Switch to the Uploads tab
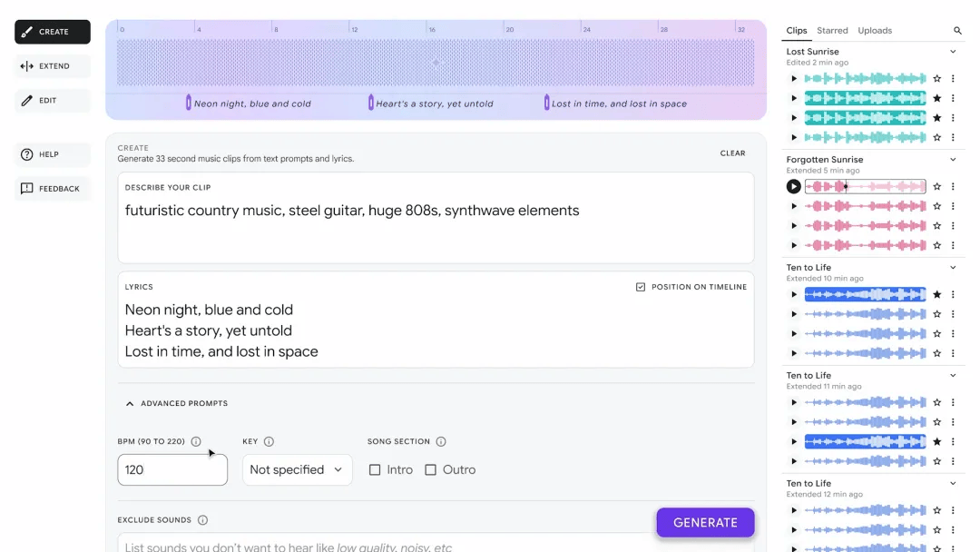 coord(875,31)
